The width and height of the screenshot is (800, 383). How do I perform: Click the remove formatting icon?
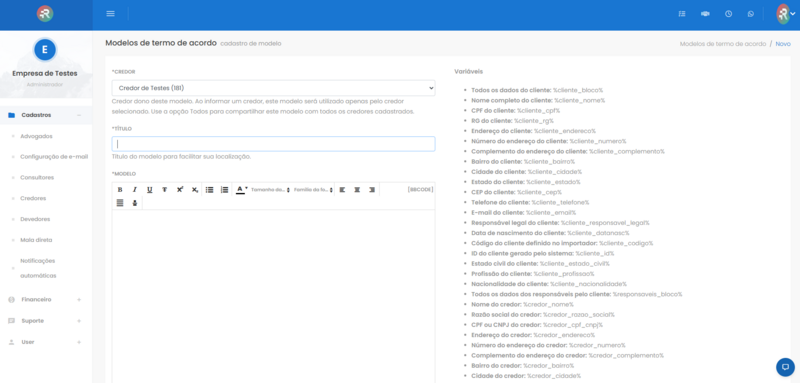click(x=135, y=203)
